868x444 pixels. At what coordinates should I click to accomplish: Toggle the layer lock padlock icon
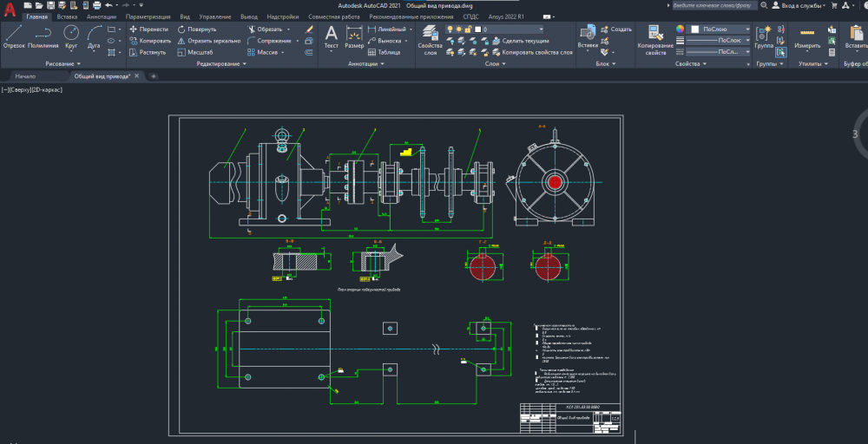click(468, 29)
